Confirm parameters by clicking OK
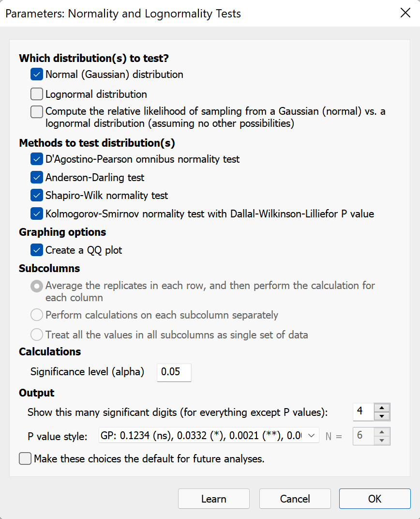 [x=375, y=498]
